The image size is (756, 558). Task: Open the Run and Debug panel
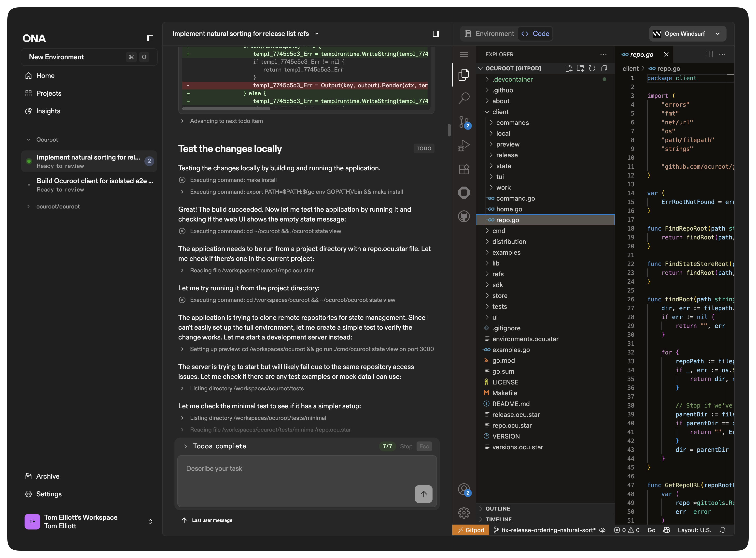[464, 145]
